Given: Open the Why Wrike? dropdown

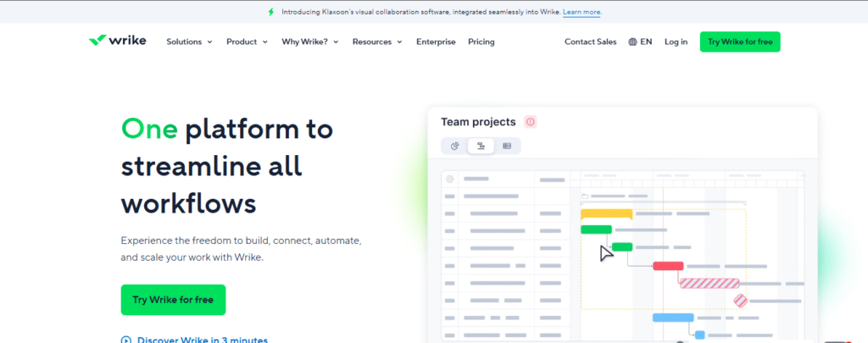Looking at the screenshot, I should point(310,41).
